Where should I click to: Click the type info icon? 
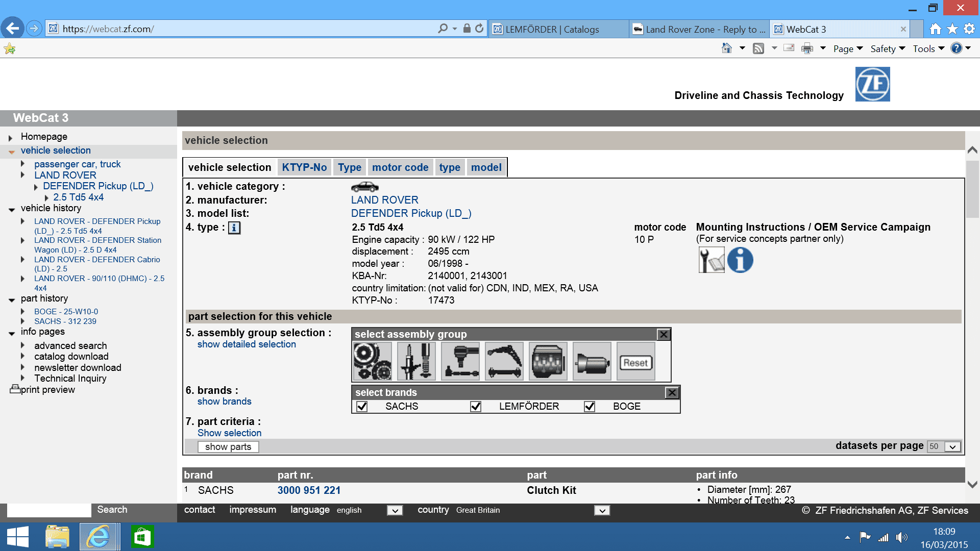tap(234, 228)
